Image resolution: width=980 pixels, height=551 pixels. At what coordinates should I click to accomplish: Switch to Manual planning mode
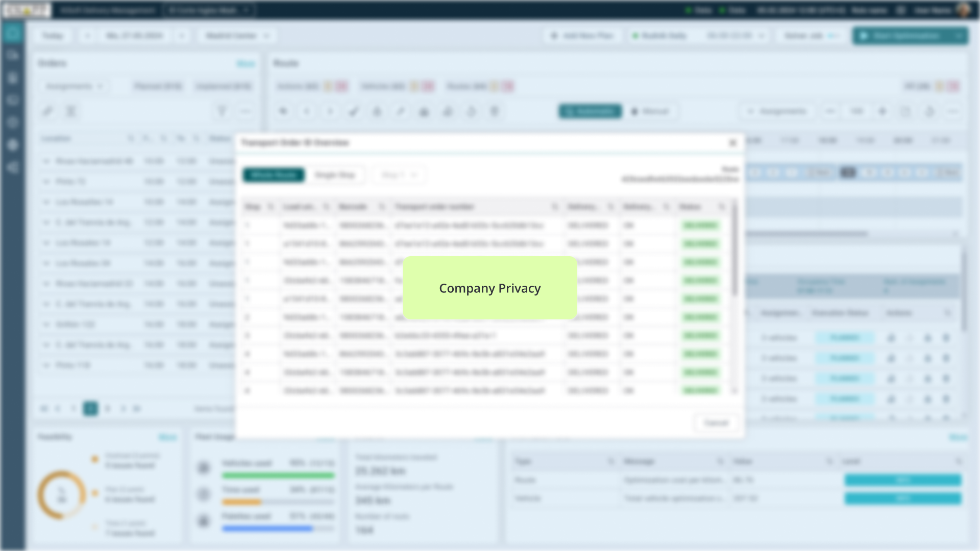click(650, 111)
